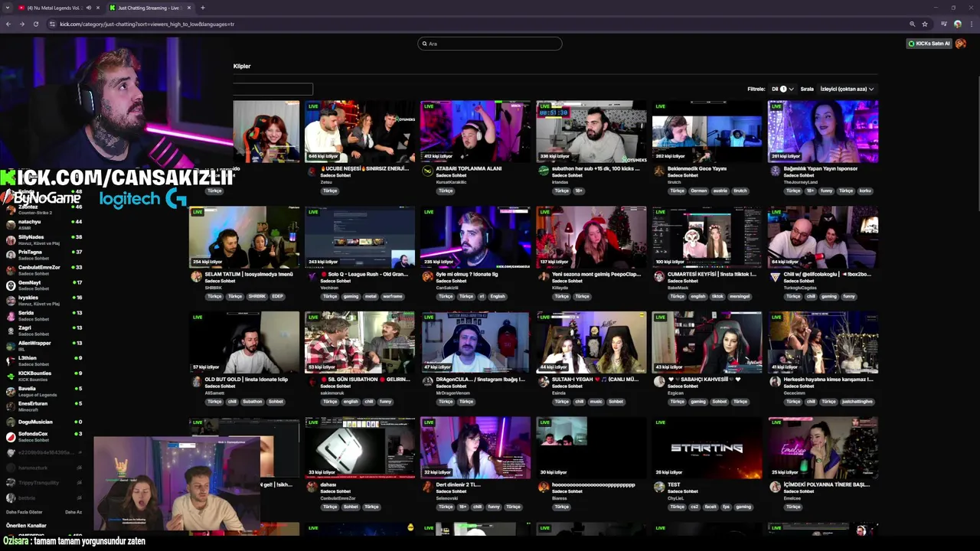Screen dimensions: 980x551
Task: Expand list with Daha Fazla Göster
Action: 24,512
